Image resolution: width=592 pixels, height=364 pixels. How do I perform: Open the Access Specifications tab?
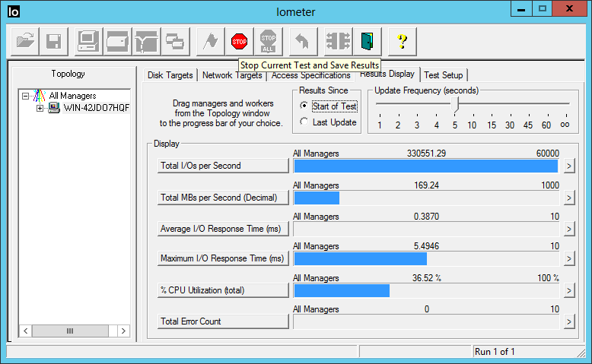pyautogui.click(x=310, y=76)
